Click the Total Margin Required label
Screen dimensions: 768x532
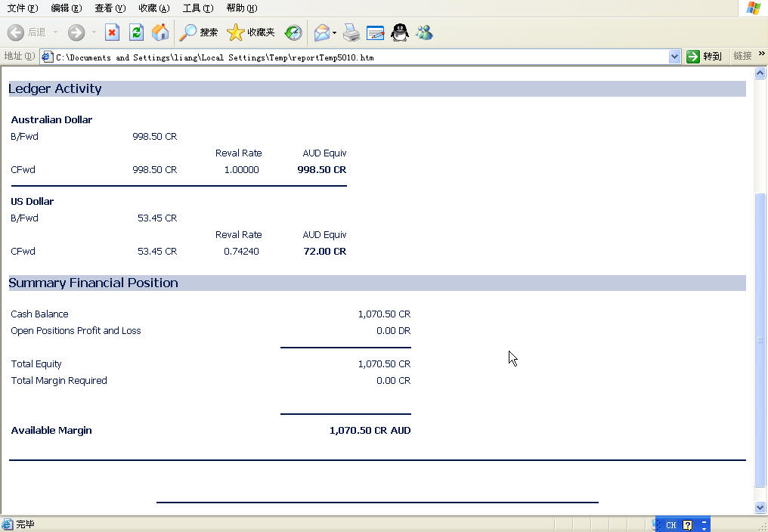point(59,381)
